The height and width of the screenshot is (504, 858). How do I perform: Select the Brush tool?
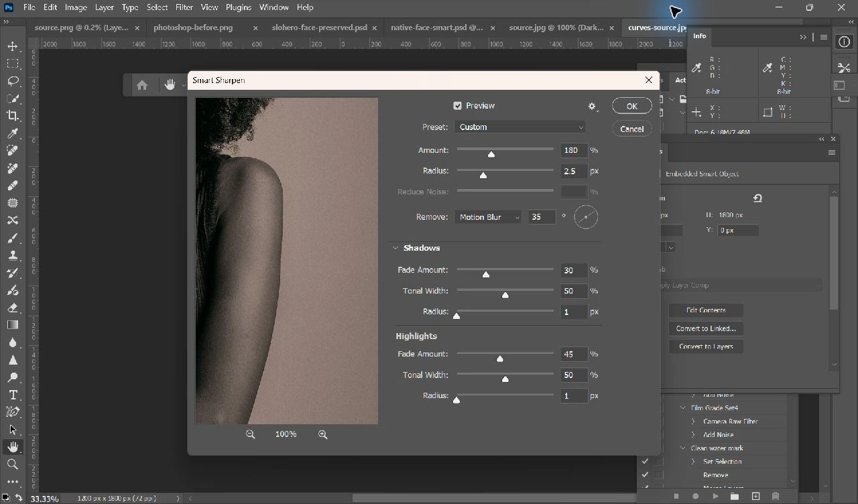point(13,238)
